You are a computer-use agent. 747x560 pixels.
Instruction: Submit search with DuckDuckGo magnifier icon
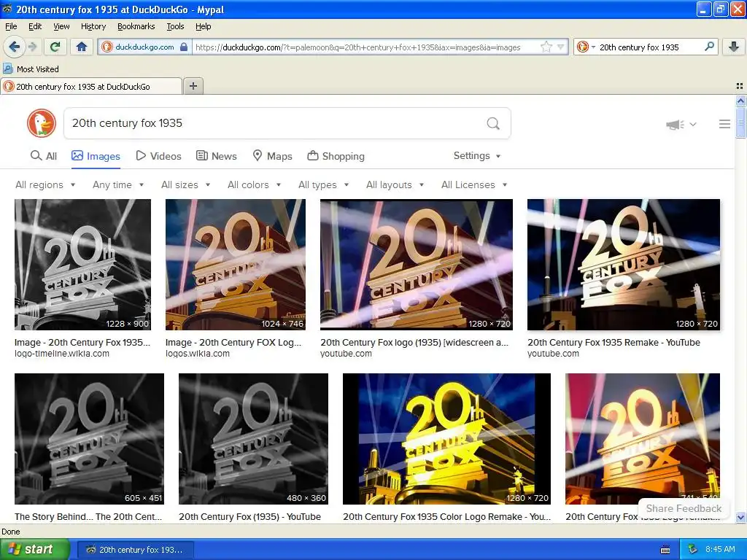pos(493,123)
